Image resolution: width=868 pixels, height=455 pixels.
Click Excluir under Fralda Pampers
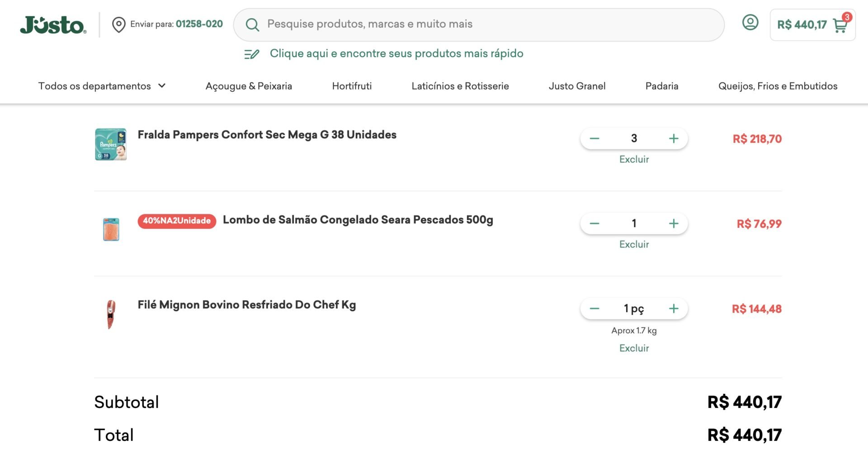[x=634, y=159]
